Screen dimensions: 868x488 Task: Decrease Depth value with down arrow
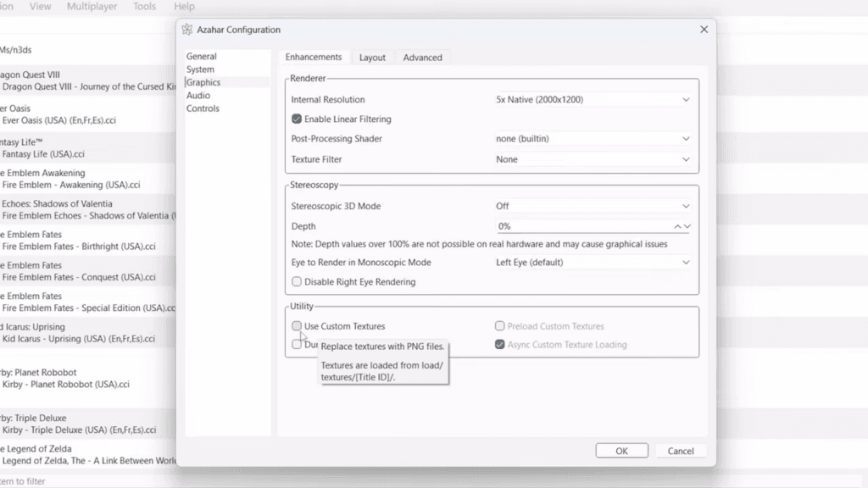pyautogui.click(x=687, y=226)
